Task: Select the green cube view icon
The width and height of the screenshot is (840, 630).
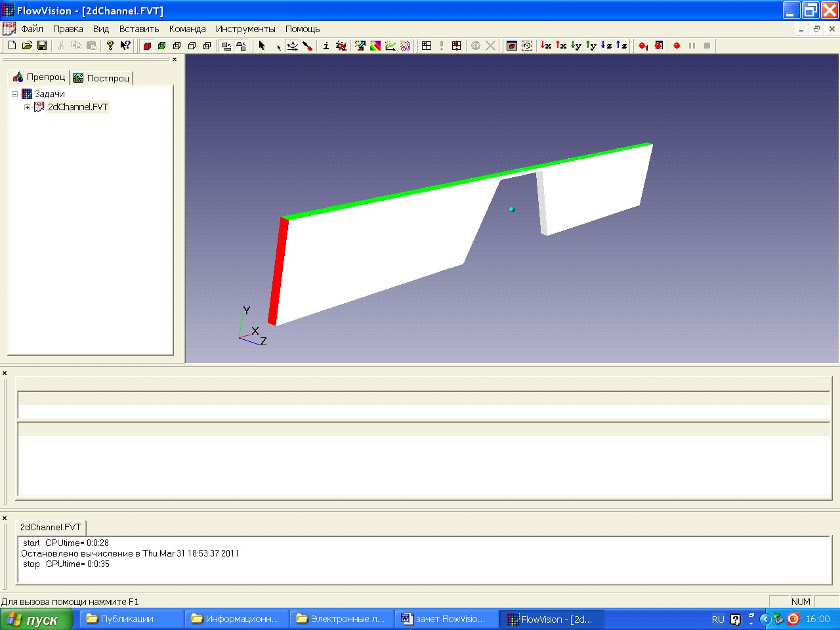Action: pyautogui.click(x=162, y=45)
